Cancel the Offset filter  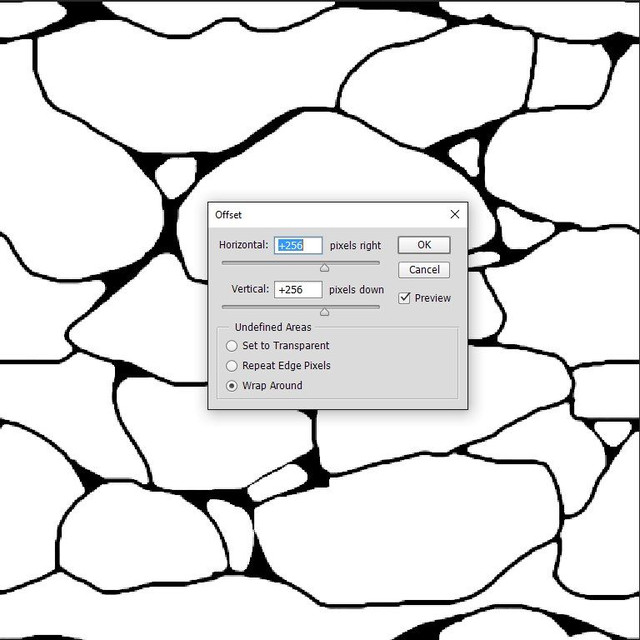(424, 270)
